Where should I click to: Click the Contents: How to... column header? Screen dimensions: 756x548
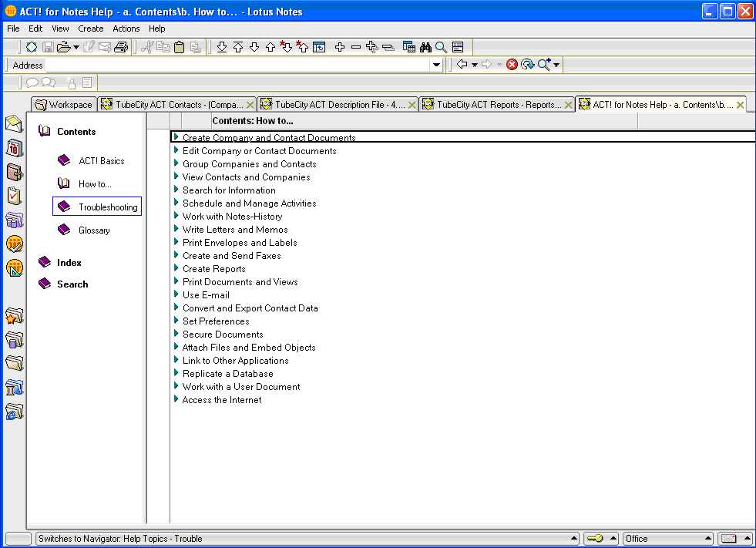pos(425,120)
